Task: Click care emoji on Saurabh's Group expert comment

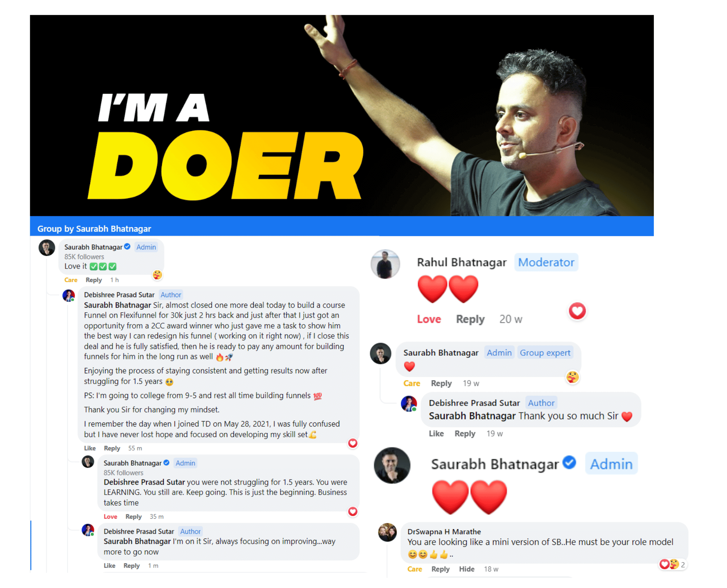Action: 572,377
